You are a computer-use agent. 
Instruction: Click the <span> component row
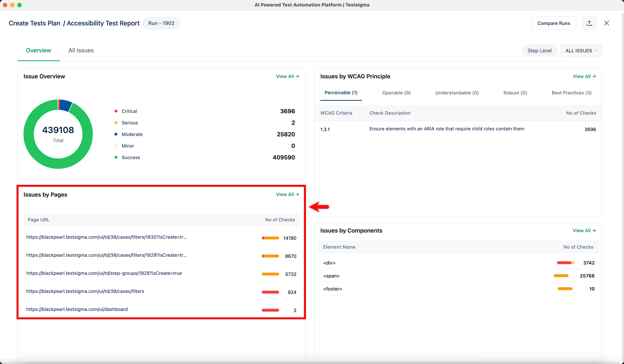coord(331,276)
